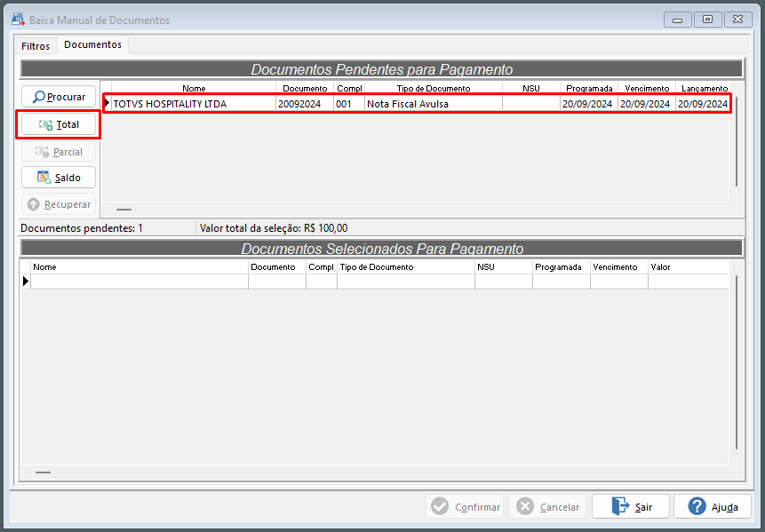The height and width of the screenshot is (532, 765).
Task: Click the Recuperar button
Action: tap(59, 204)
